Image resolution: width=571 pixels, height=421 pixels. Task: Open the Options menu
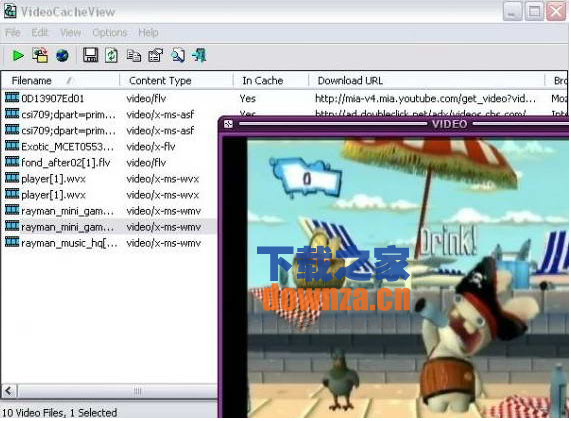tap(110, 33)
